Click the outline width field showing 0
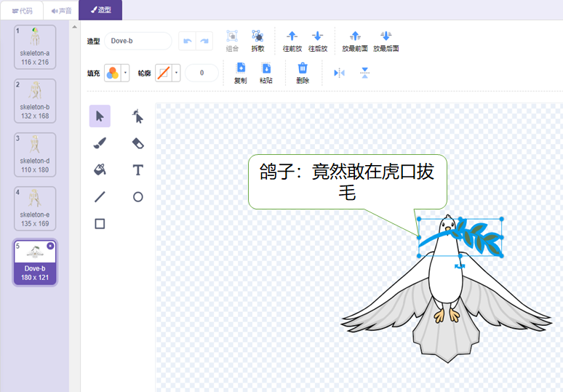563x392 pixels. [x=201, y=73]
